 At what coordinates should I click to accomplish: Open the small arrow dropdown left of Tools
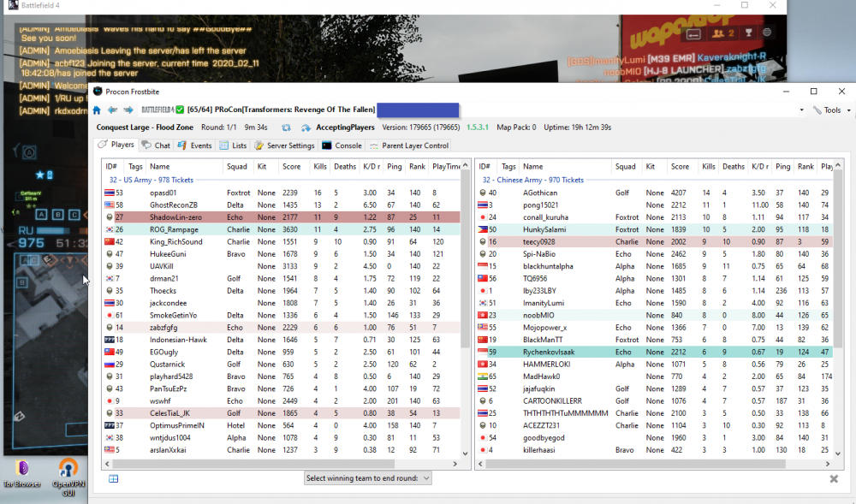coord(802,110)
